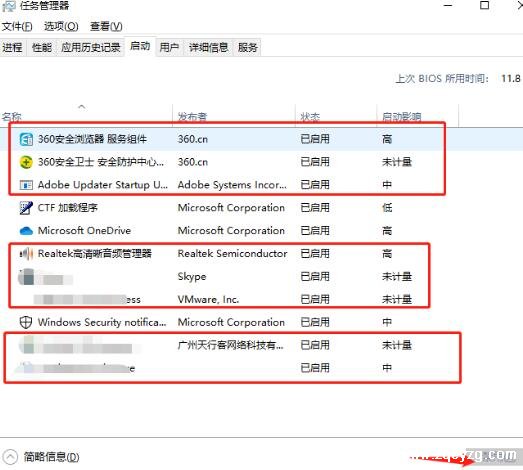
Task: Select the Realtek audio speaker icon
Action: pyautogui.click(x=26, y=254)
